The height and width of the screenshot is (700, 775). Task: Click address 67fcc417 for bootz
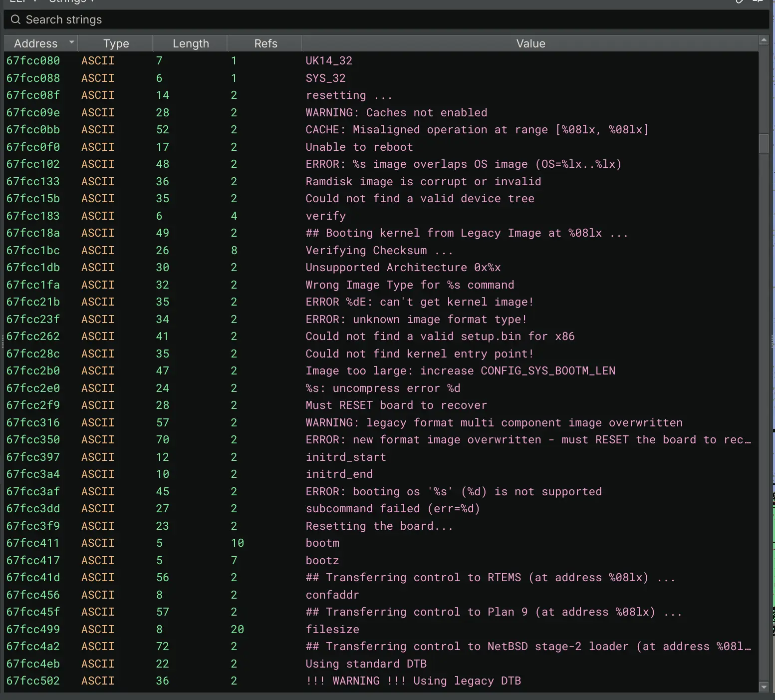[33, 561]
